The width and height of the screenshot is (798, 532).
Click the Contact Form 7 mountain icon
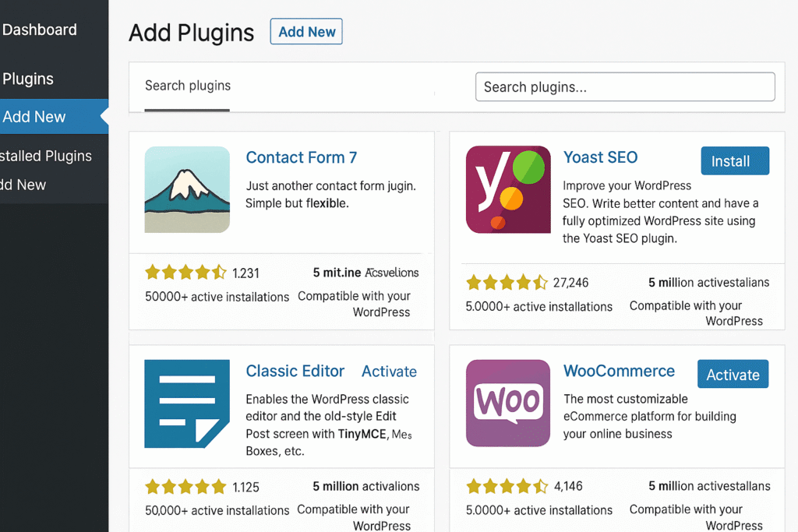(187, 189)
